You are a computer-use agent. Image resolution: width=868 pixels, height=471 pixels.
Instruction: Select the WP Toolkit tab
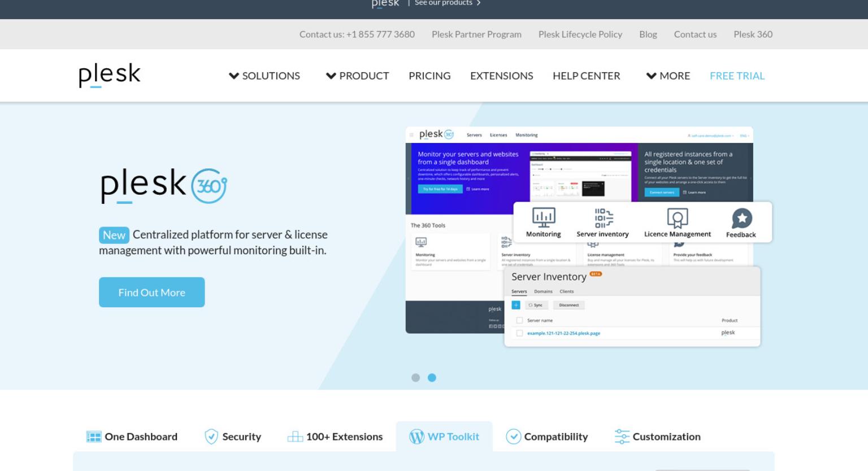[x=444, y=437]
